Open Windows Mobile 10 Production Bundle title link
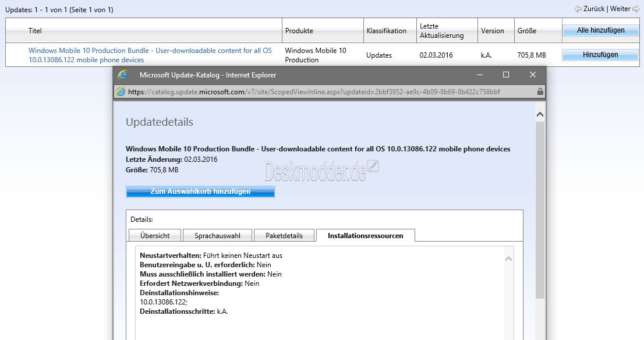This screenshot has height=340, width=644. (150, 55)
